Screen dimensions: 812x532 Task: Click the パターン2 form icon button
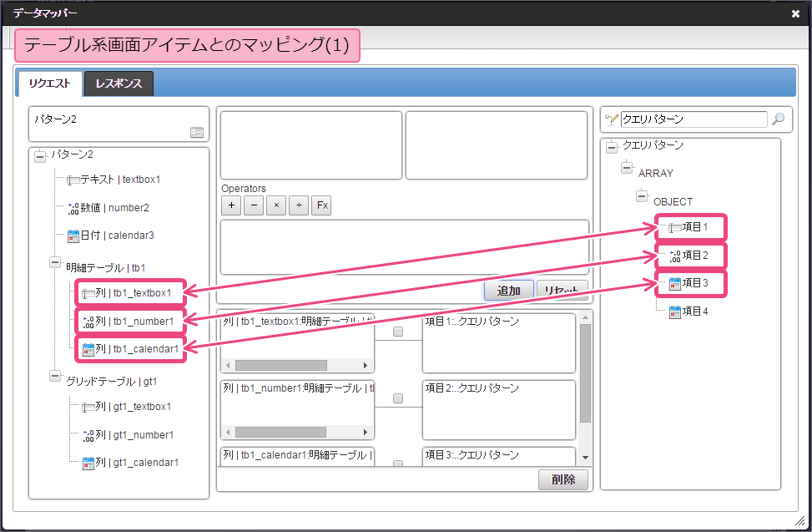(x=197, y=133)
